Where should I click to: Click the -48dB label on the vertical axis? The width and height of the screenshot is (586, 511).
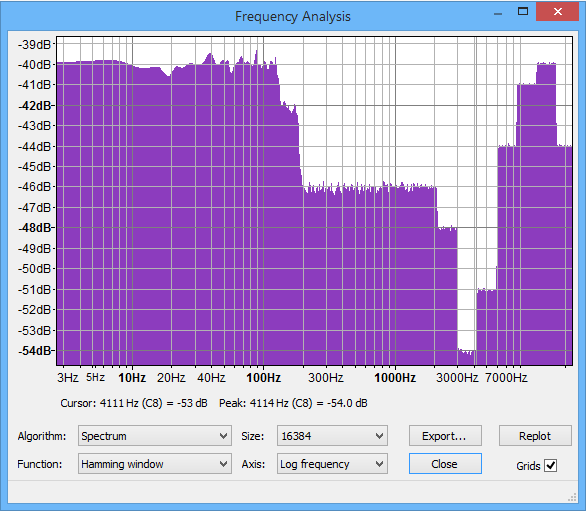tap(34, 227)
